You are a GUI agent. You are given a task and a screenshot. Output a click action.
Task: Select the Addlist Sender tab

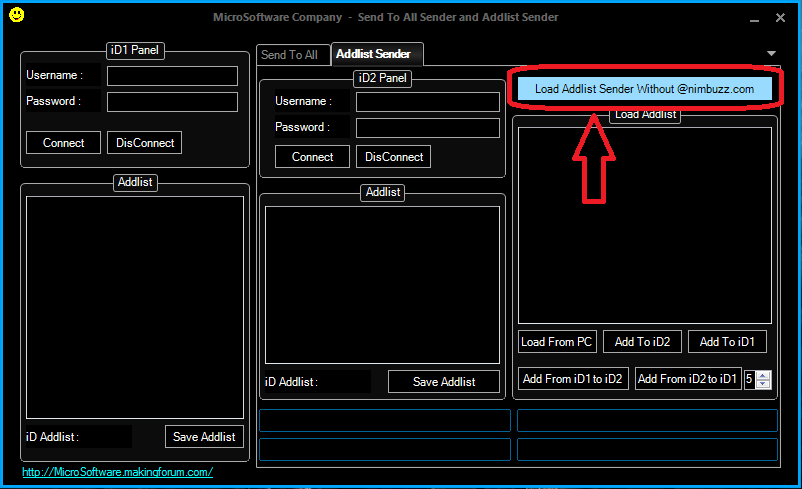point(377,54)
